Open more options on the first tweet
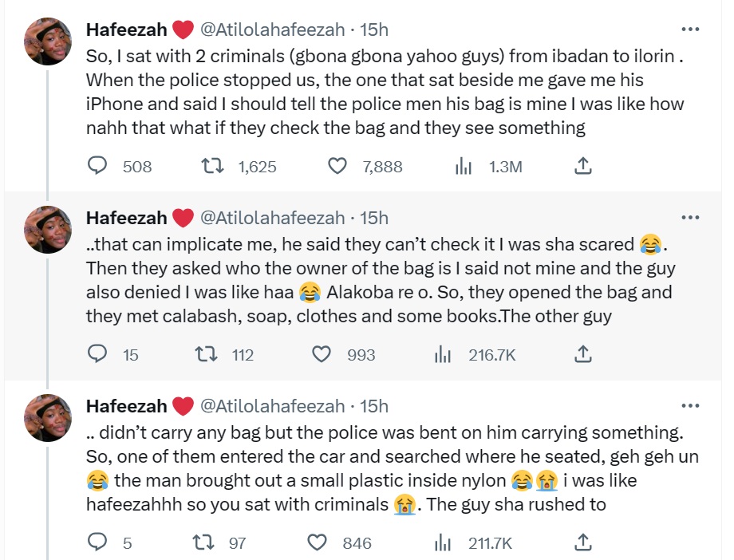This screenshot has width=734, height=560. pyautogui.click(x=690, y=30)
